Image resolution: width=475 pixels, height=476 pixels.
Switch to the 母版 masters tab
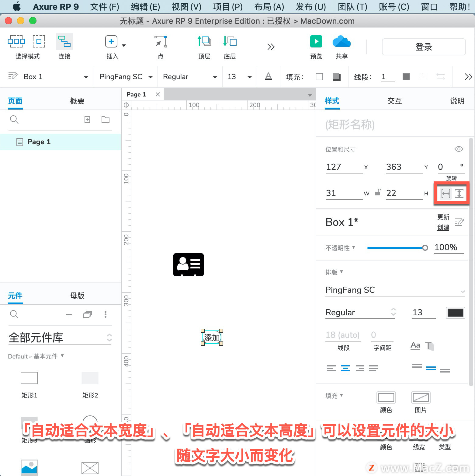click(77, 296)
